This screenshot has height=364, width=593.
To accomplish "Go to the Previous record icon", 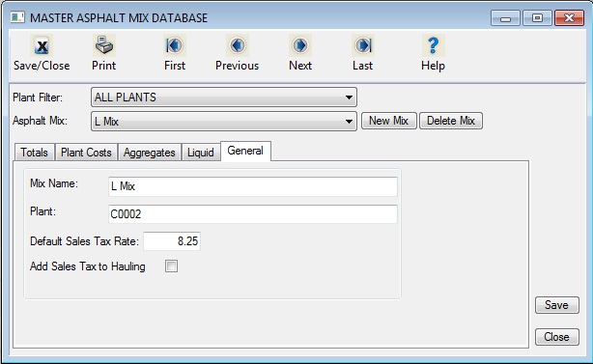I will (x=238, y=45).
